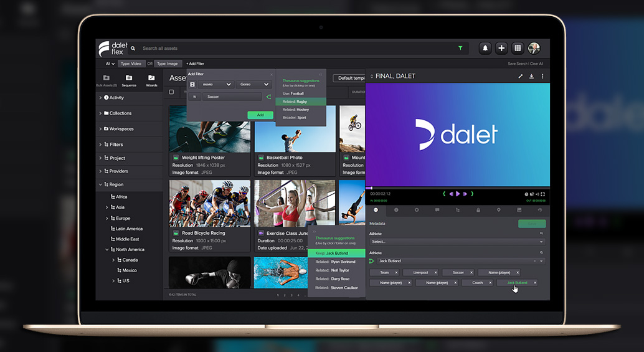Collapse the upper Thesaurus suggestions panel

[320, 75]
